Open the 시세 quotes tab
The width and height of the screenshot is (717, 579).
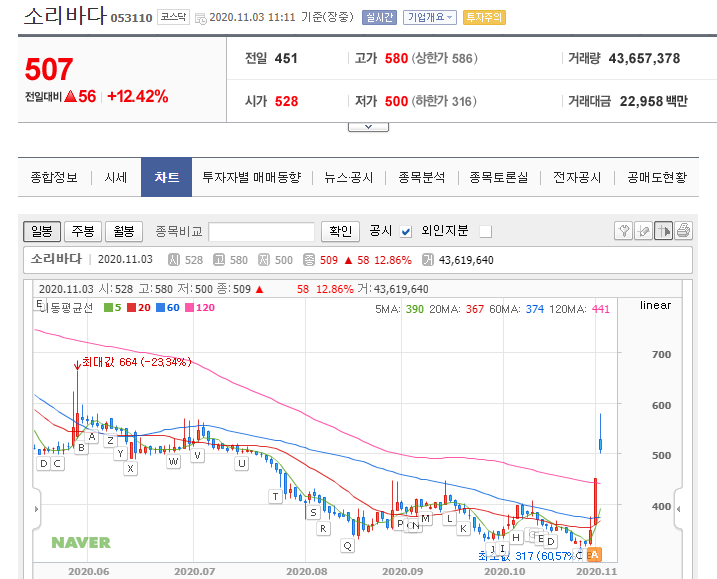[x=116, y=177]
